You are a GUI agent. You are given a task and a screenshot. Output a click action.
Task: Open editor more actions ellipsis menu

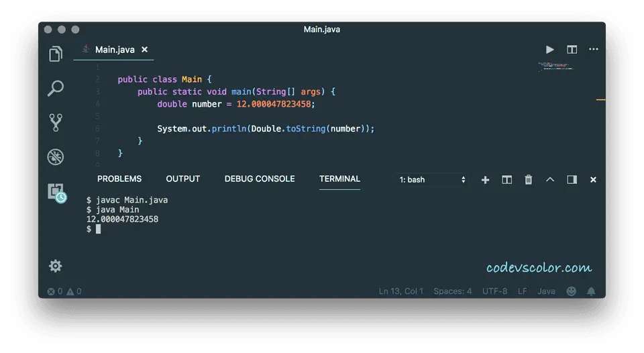[593, 50]
